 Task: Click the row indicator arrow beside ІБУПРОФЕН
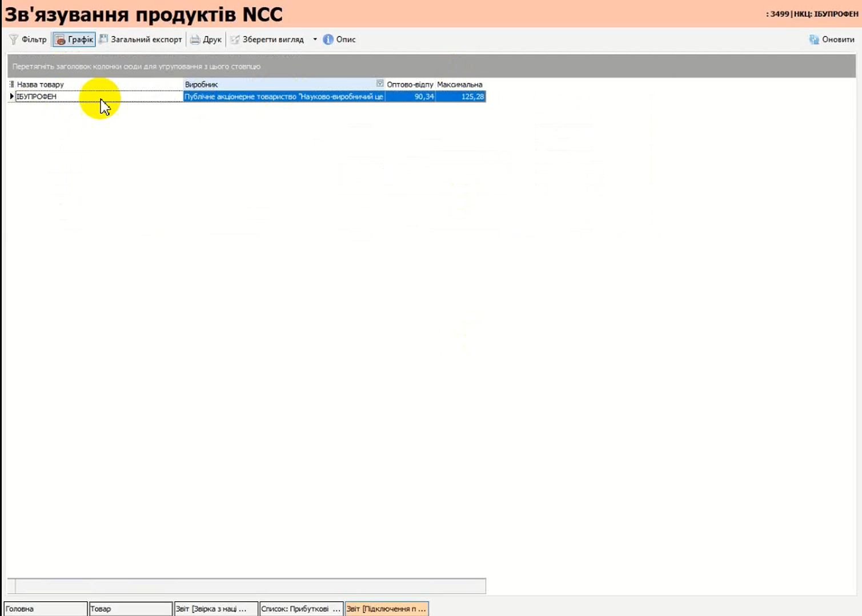click(x=11, y=96)
